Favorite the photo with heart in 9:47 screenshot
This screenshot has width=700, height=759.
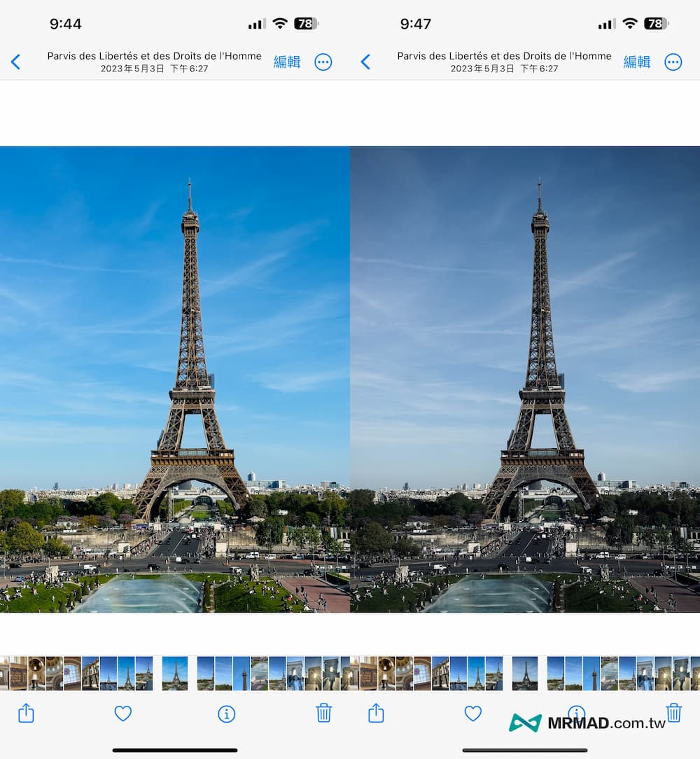[473, 713]
